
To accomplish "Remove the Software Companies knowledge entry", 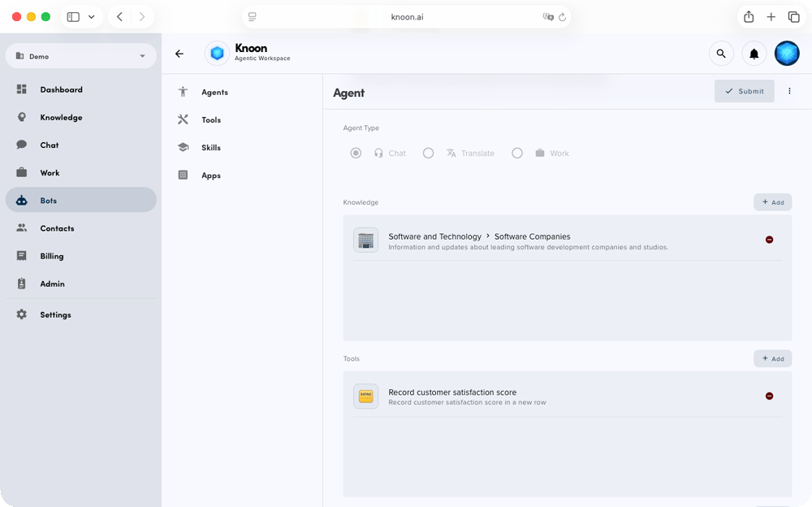I will pyautogui.click(x=769, y=240).
